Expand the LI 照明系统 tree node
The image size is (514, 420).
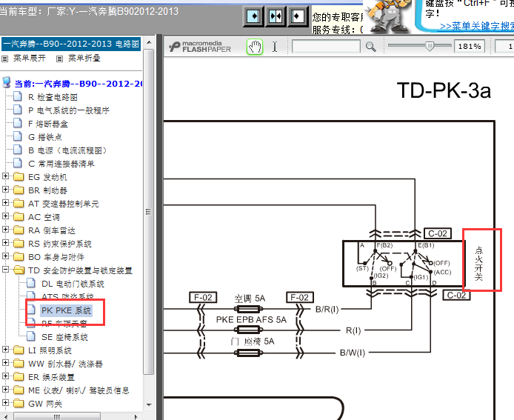(x=5, y=350)
